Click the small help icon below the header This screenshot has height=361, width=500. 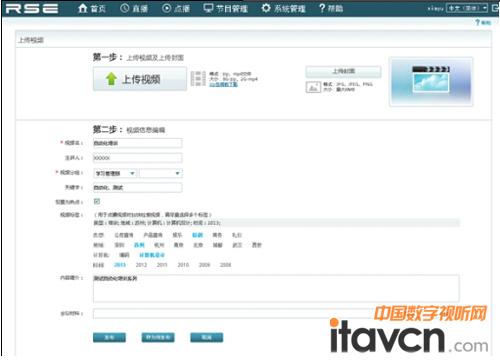tap(478, 22)
